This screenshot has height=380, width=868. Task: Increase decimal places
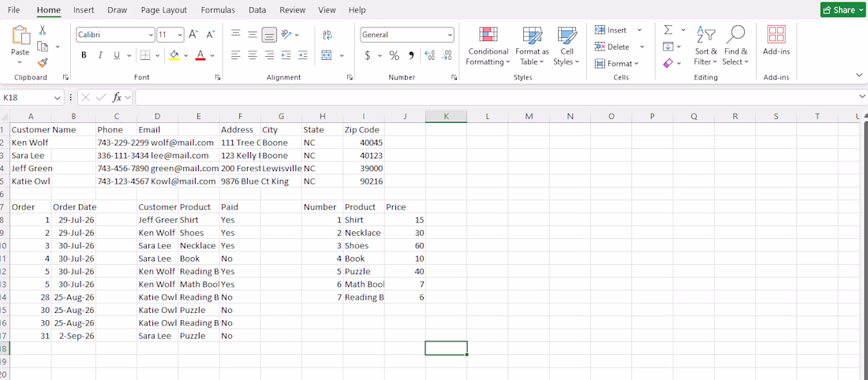(429, 55)
